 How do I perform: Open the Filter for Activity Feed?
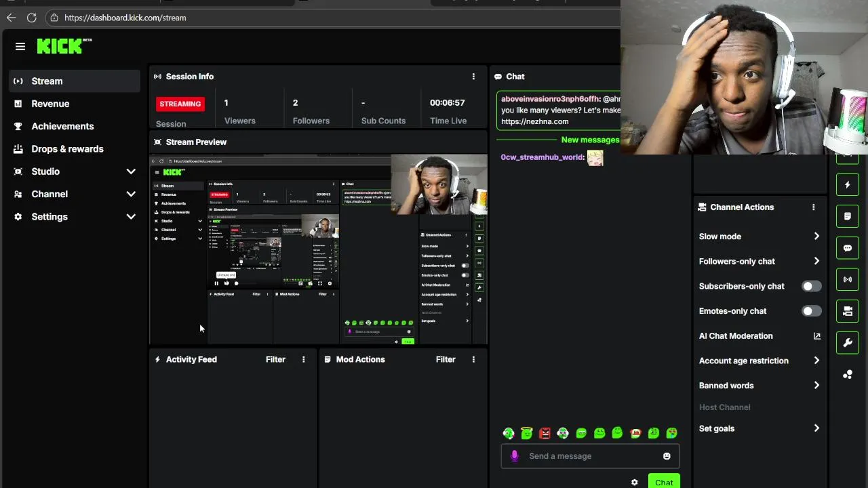275,359
